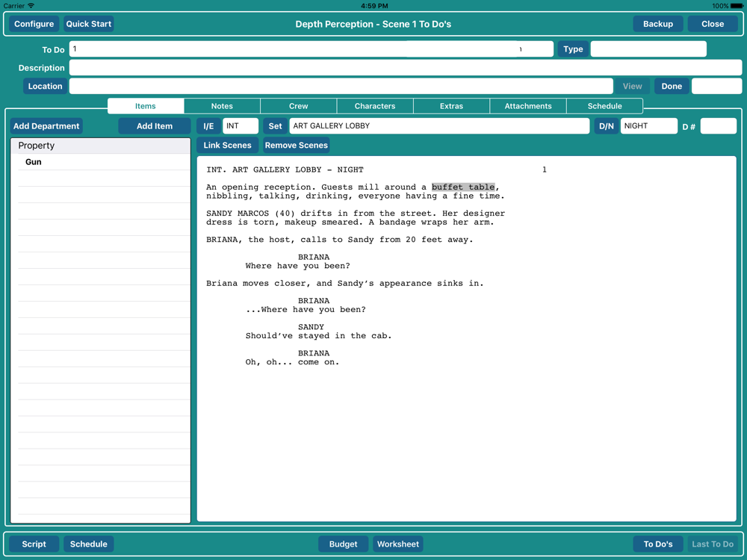The image size is (747, 560).
Task: Click the 'SANDY MARCOS (40)' text
Action: (250, 214)
